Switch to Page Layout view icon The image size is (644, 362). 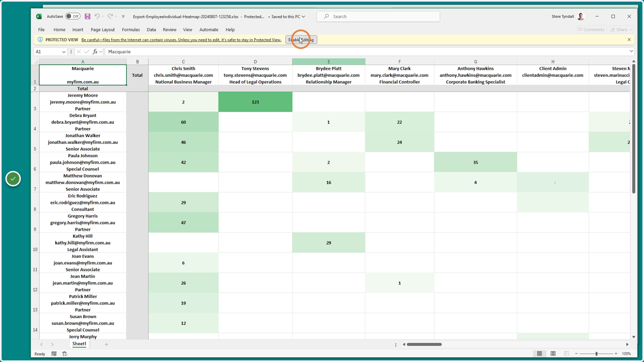pos(553,354)
